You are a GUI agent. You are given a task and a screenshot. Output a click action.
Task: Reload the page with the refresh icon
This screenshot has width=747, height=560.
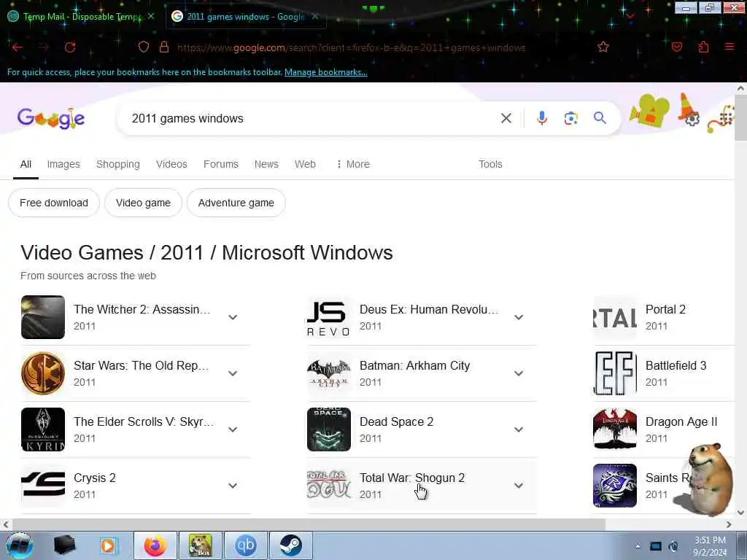pyautogui.click(x=70, y=47)
